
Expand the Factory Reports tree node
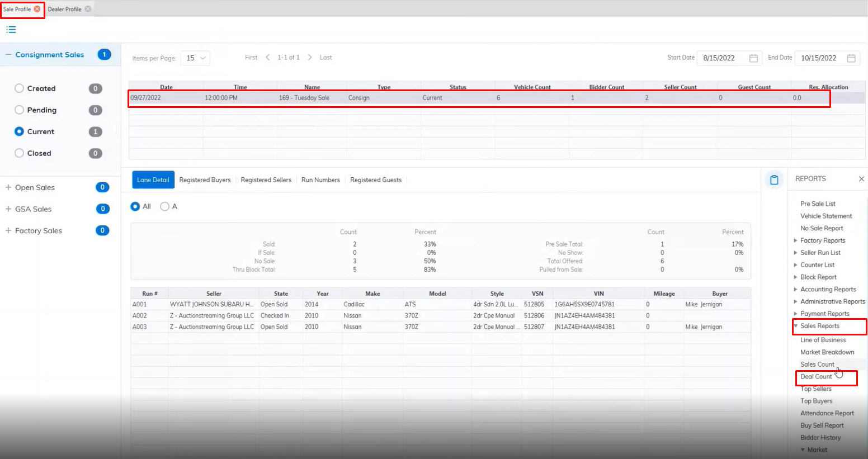coord(796,241)
